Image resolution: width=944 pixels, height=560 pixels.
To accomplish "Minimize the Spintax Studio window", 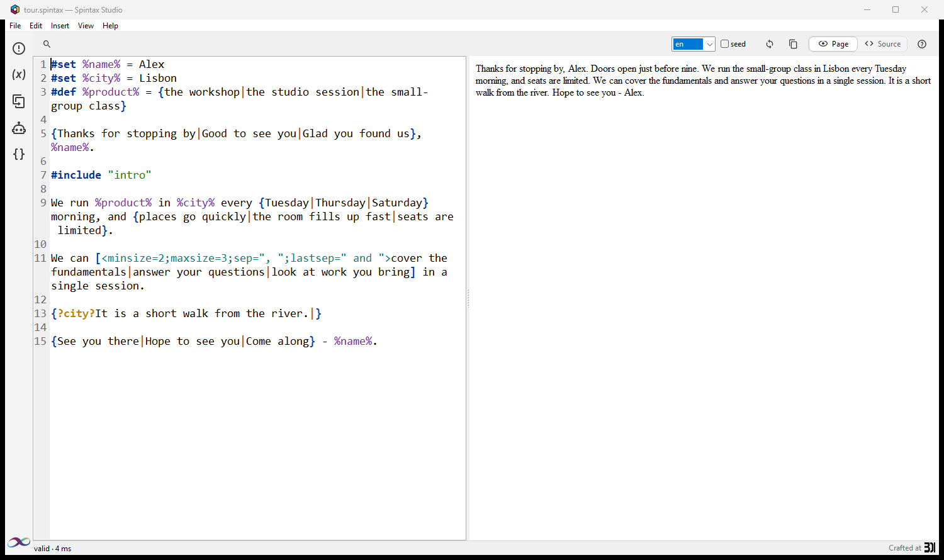I will point(867,9).
